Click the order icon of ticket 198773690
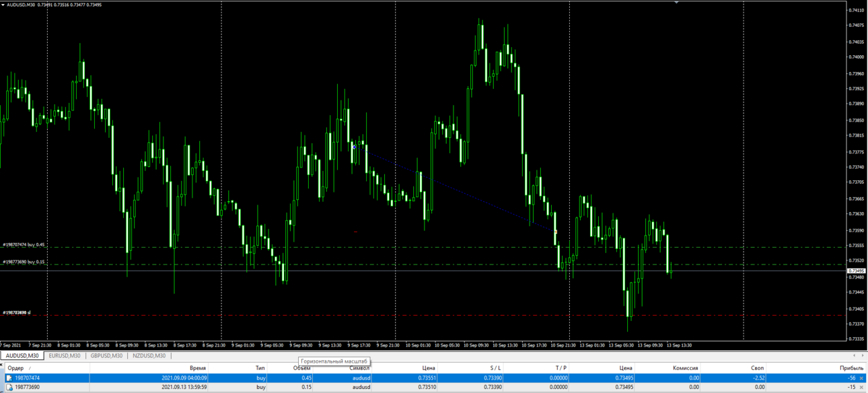The height and width of the screenshot is (393, 868). (9, 387)
